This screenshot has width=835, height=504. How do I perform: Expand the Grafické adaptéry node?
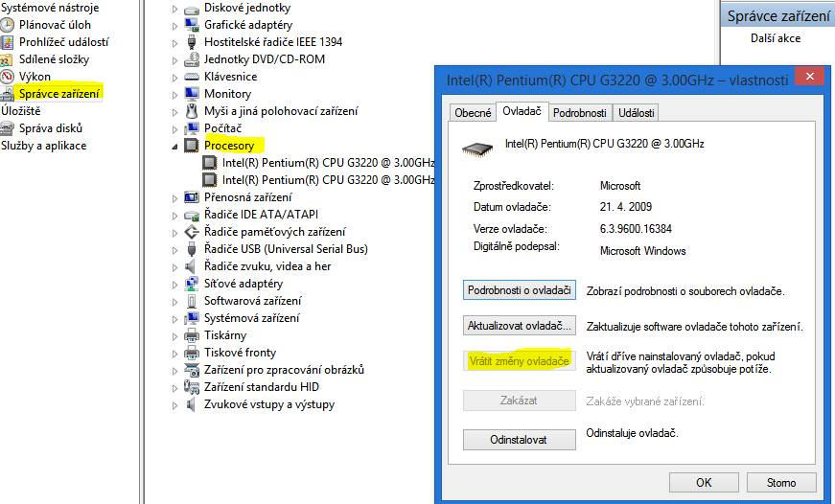click(174, 26)
